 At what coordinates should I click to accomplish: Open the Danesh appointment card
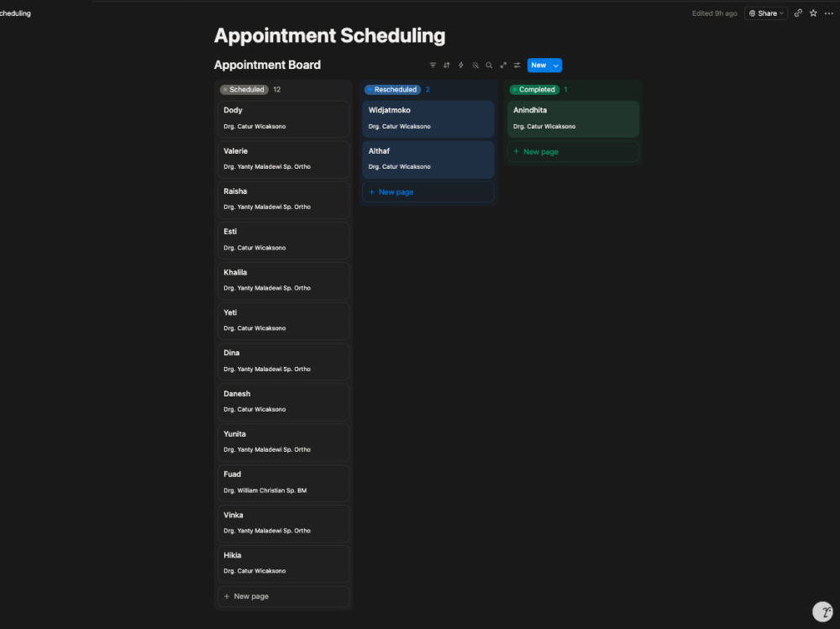pos(284,402)
